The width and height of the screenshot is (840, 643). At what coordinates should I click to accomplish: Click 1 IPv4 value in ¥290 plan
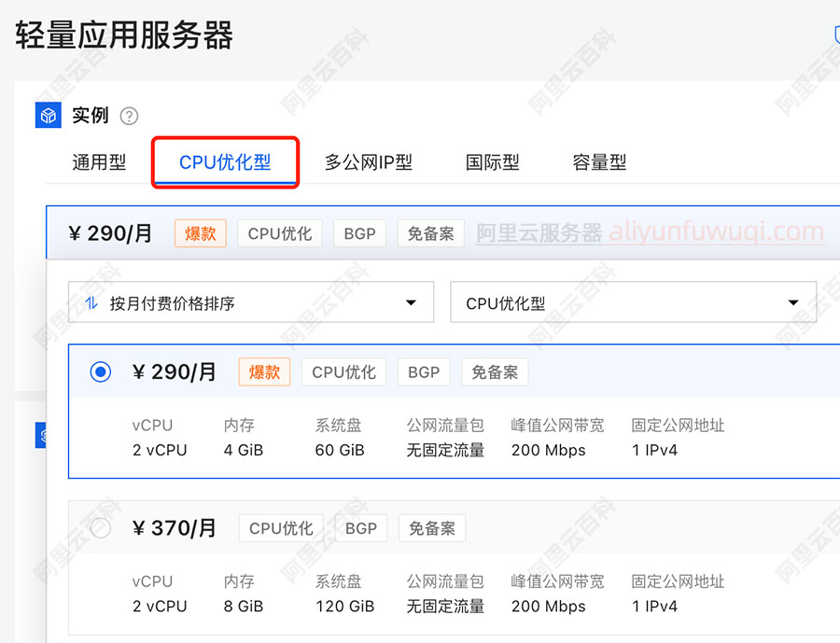654,450
